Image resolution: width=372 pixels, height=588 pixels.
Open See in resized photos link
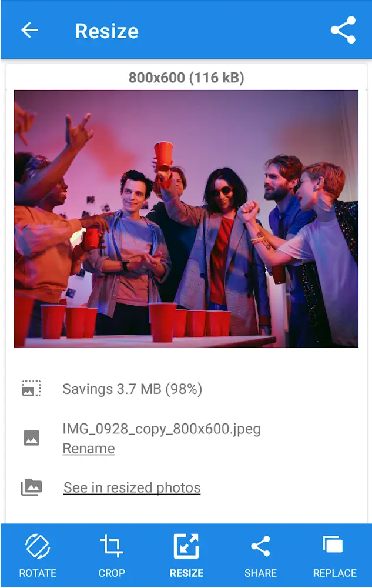[132, 487]
